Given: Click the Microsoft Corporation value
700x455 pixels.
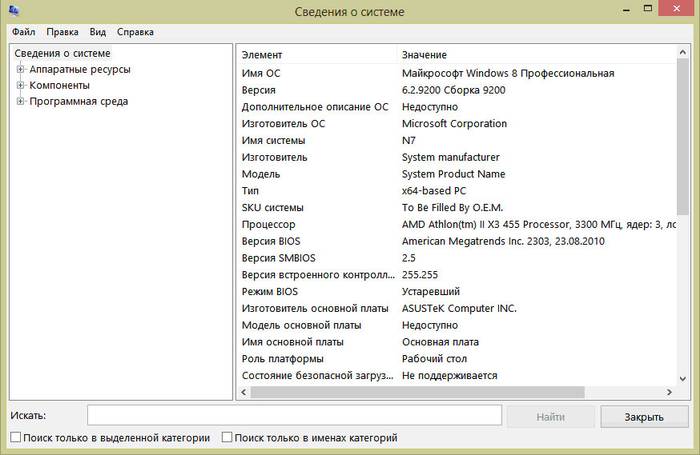Looking at the screenshot, I should click(454, 124).
